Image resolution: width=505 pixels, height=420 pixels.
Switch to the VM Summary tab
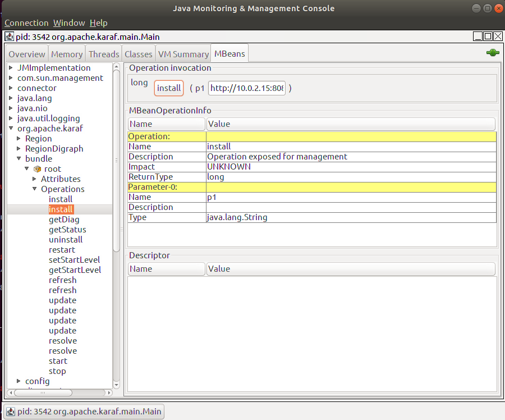point(183,54)
